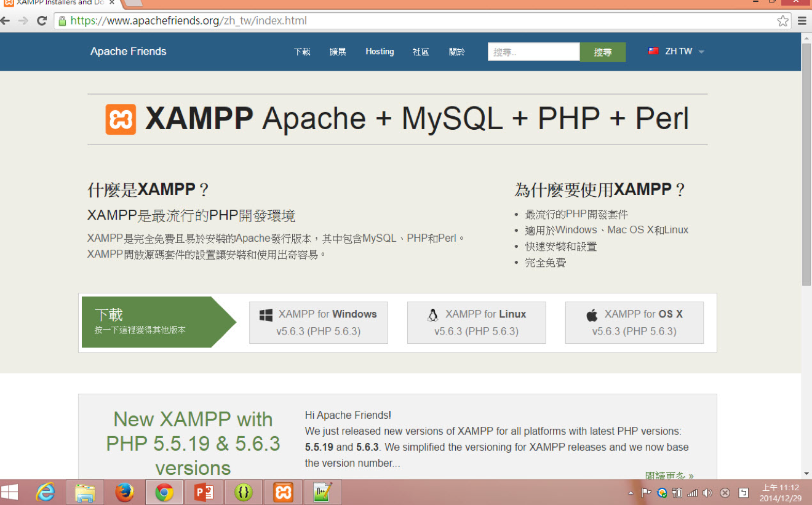The image size is (812, 505).
Task: Click the Linux penguin icon
Action: [x=432, y=315]
